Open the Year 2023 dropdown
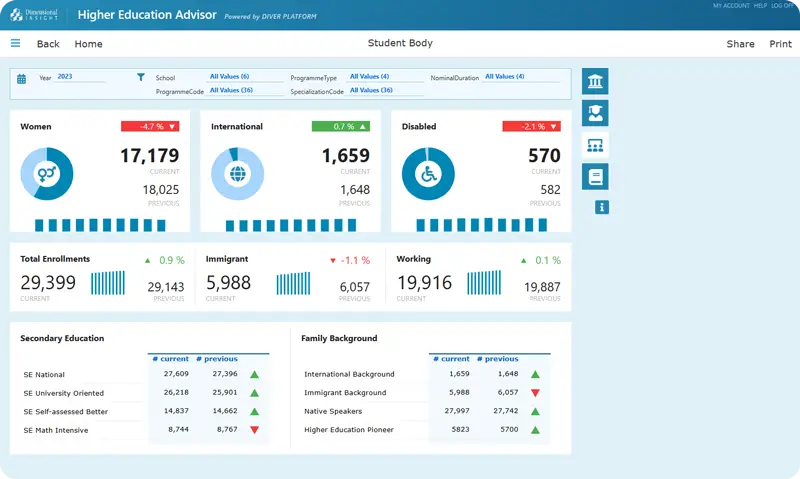Viewport: 800px width, 479px height. tap(80, 77)
